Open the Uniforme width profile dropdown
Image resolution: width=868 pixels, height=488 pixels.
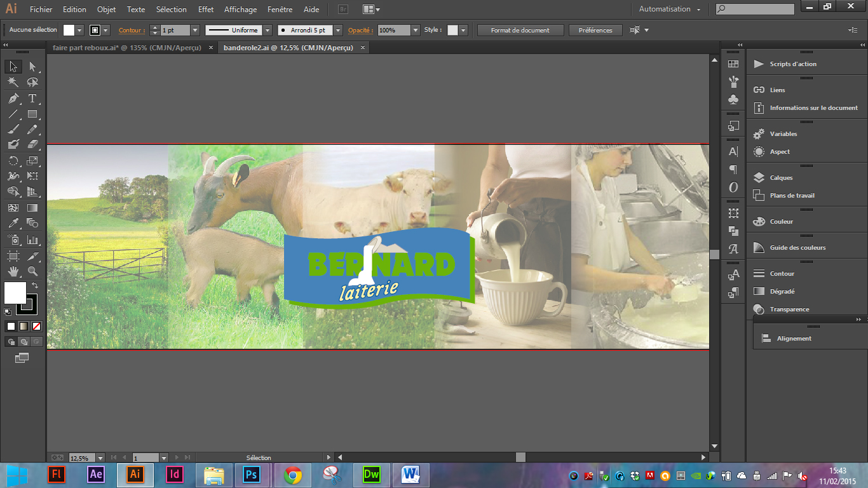click(268, 30)
